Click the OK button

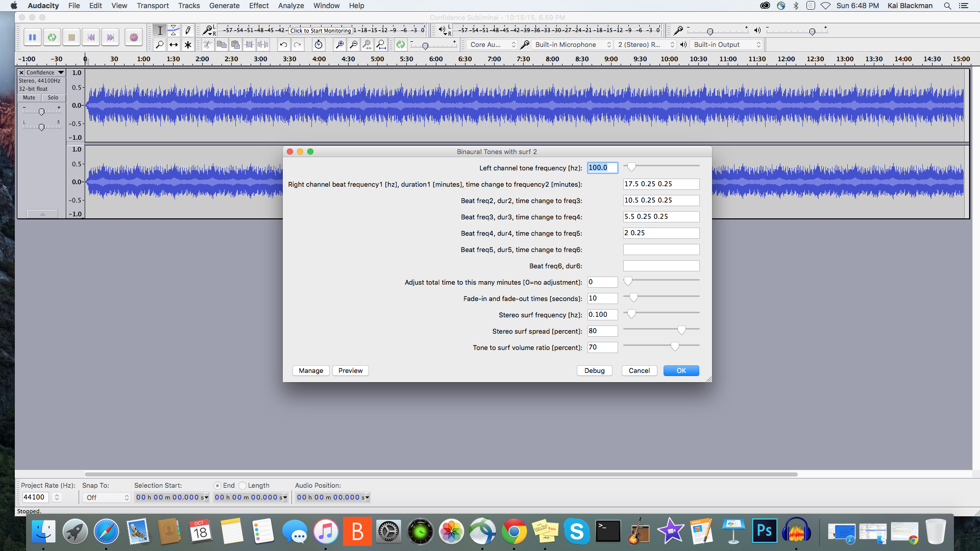click(x=681, y=371)
